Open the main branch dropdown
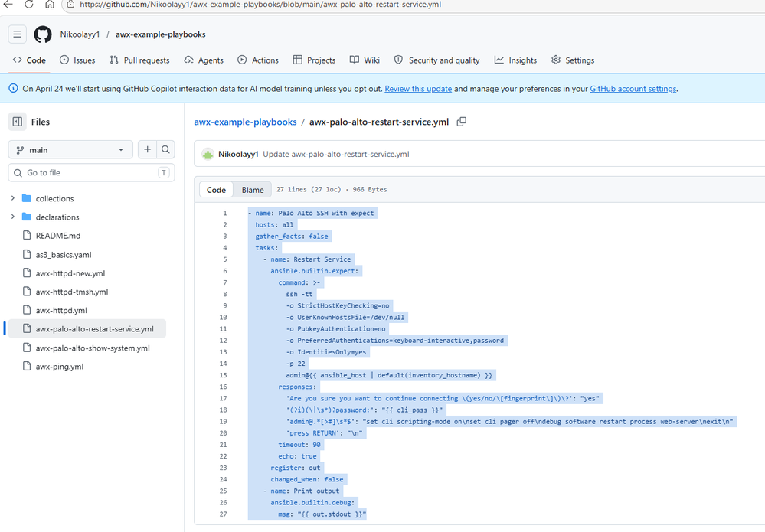This screenshot has width=765, height=532. click(70, 150)
